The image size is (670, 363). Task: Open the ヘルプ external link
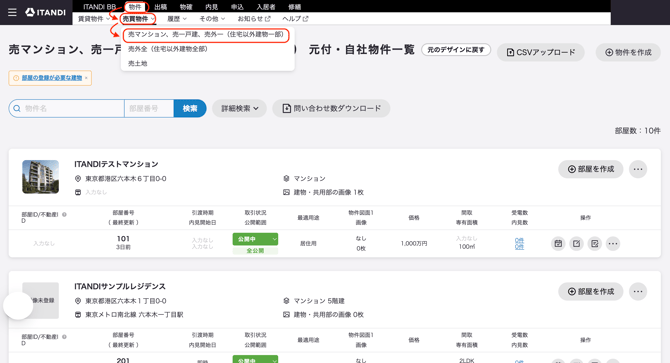pos(295,19)
